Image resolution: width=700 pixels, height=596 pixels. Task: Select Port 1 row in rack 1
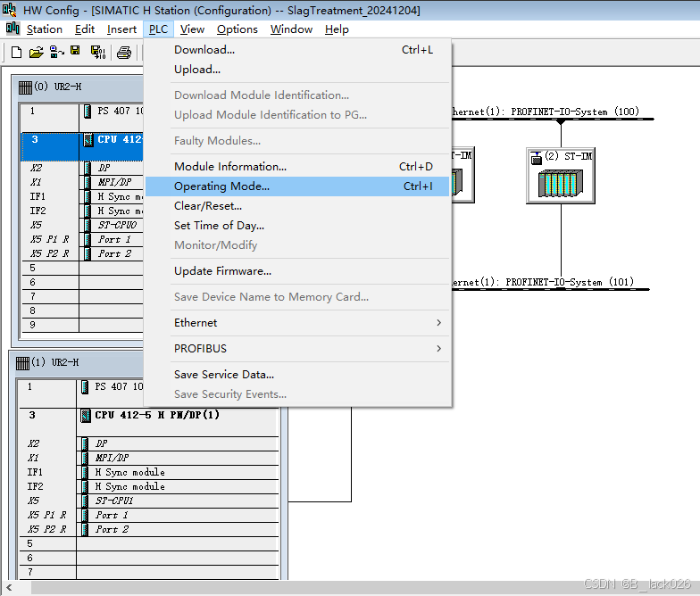148,515
